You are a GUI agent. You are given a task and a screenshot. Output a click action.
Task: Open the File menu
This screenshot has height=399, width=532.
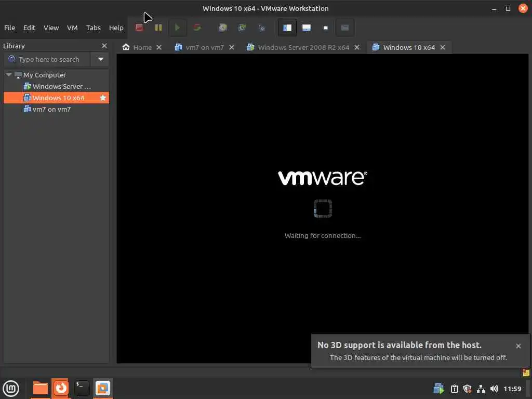point(9,28)
